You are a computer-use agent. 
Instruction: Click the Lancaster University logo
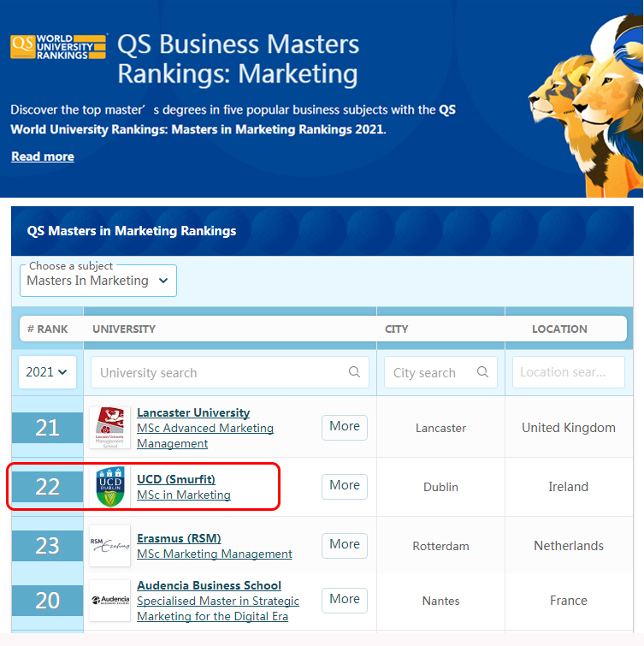[109, 428]
